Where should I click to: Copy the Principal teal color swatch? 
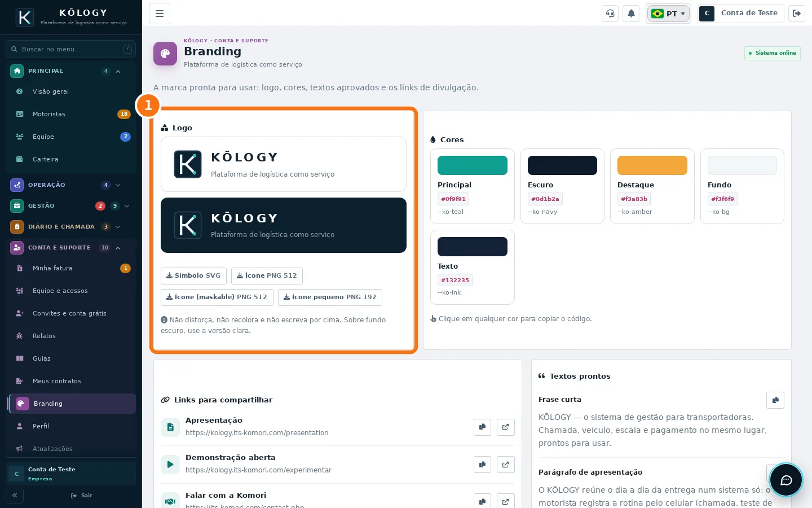tap(473, 186)
